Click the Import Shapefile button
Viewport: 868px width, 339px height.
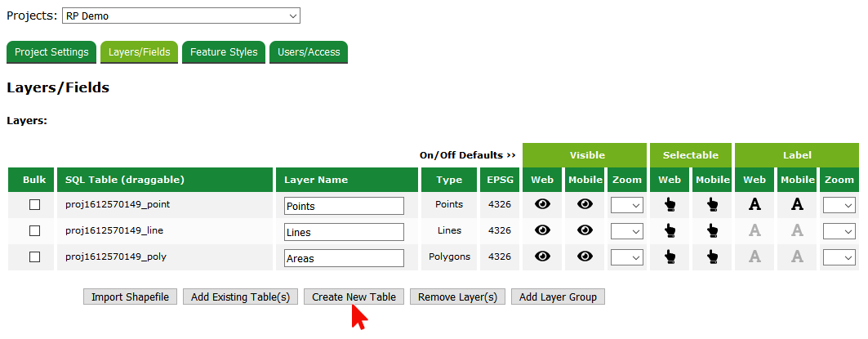coord(130,297)
